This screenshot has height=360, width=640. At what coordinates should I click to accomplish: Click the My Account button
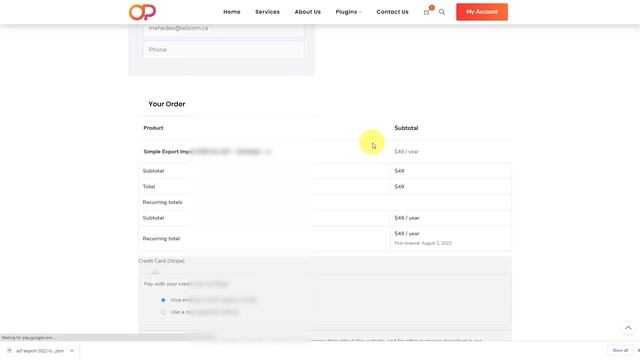[482, 12]
